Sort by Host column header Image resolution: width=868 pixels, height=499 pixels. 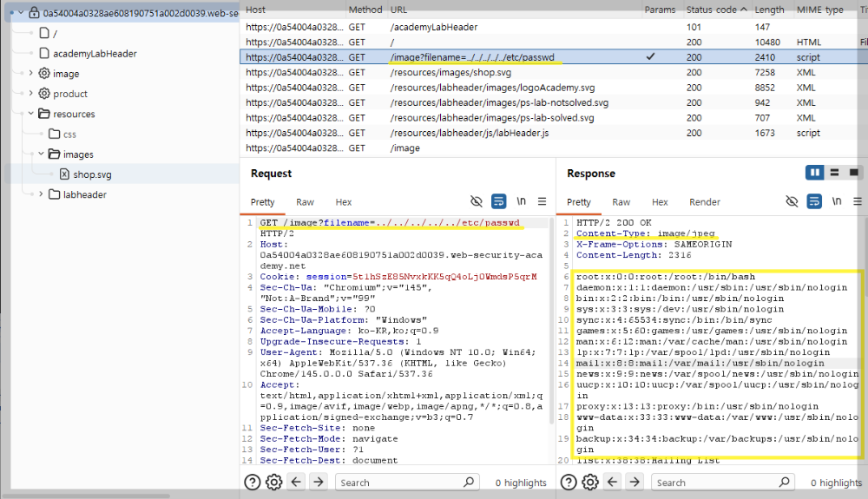point(255,10)
